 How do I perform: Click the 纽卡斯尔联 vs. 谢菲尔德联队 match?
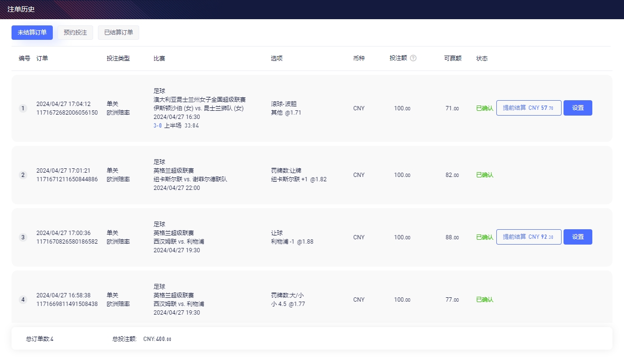[x=190, y=179]
